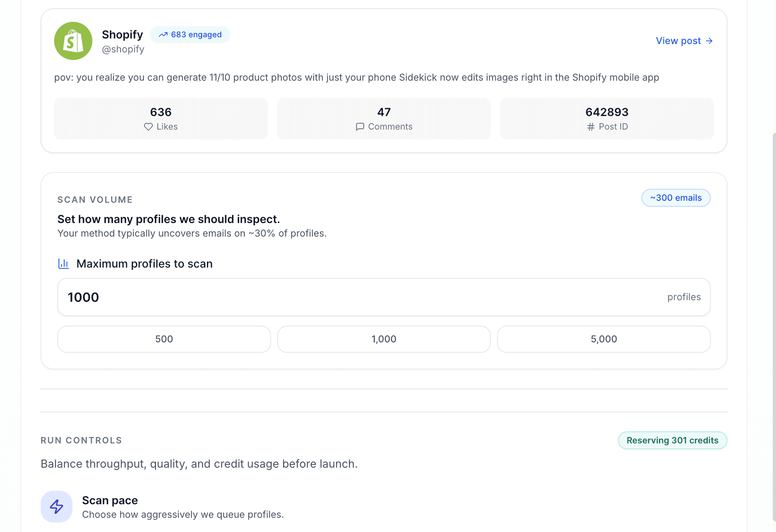Click the 683 engaged badge

[x=190, y=35]
